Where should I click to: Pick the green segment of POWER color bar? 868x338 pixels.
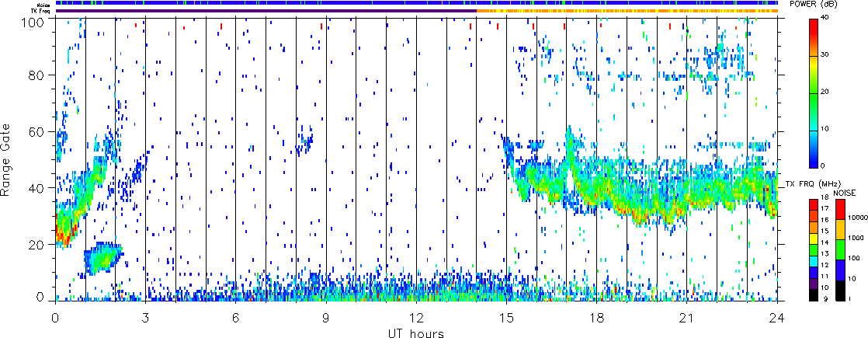click(x=815, y=112)
